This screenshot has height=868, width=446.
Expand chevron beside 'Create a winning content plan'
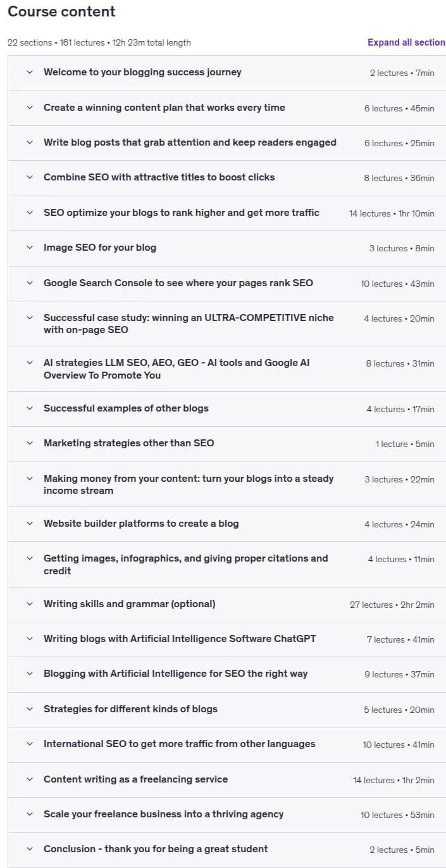tap(29, 108)
